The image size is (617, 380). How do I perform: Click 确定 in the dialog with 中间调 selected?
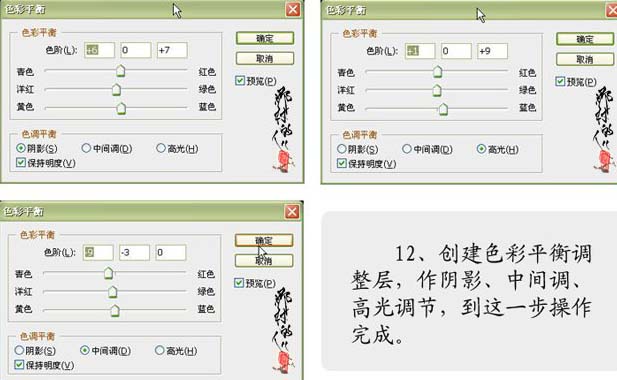264,240
